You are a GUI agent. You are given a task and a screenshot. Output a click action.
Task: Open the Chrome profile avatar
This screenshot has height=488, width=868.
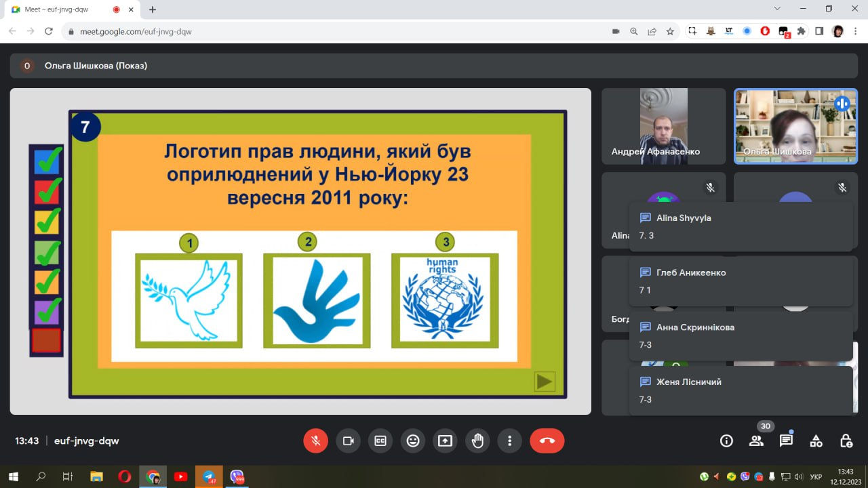click(838, 31)
